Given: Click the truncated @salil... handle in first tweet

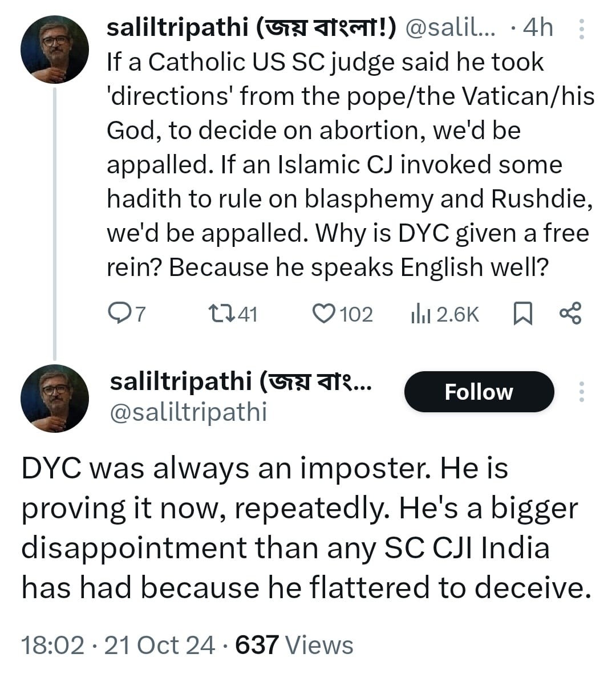Looking at the screenshot, I should tap(450, 27).
